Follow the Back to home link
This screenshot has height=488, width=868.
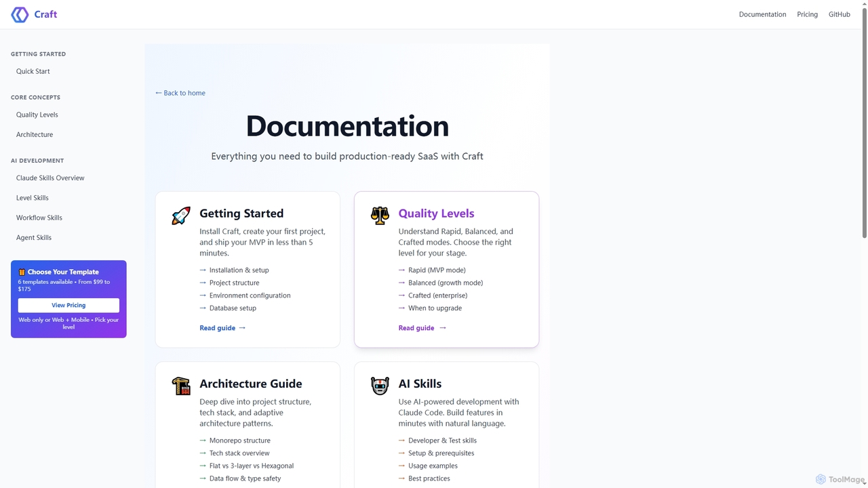(x=180, y=93)
